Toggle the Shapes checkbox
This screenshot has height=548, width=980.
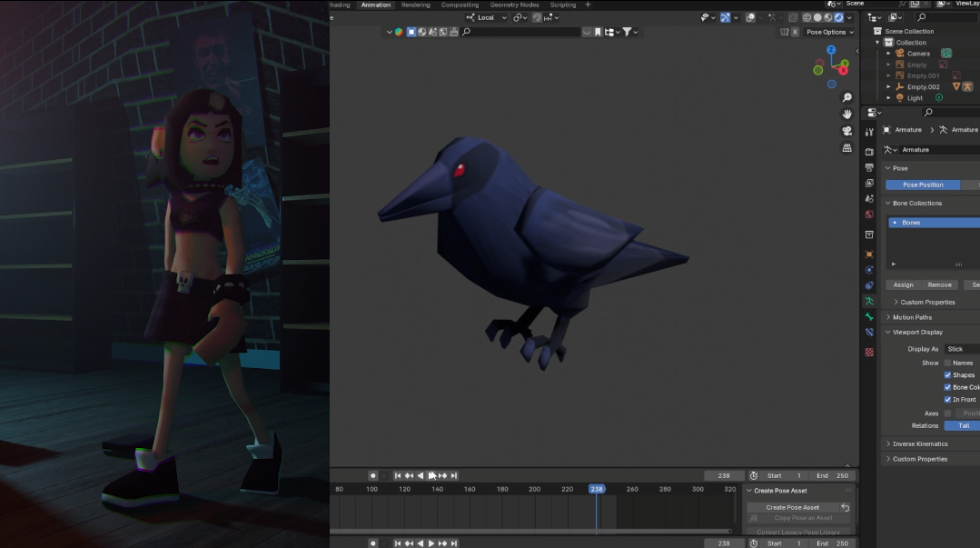(947, 374)
